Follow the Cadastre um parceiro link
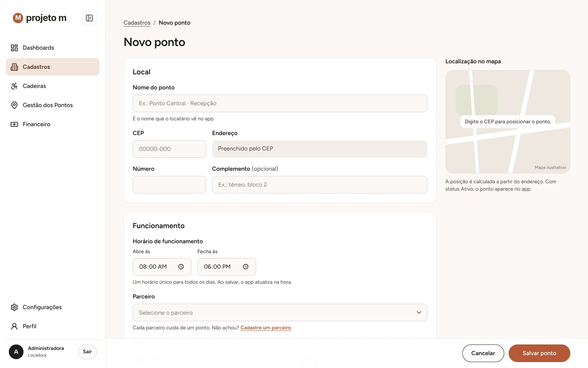 point(266,328)
